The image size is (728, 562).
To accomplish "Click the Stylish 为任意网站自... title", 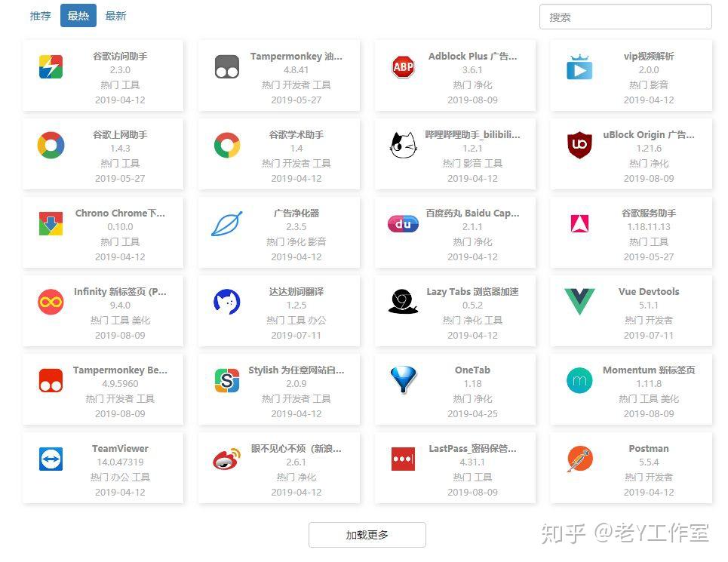I will pyautogui.click(x=296, y=370).
